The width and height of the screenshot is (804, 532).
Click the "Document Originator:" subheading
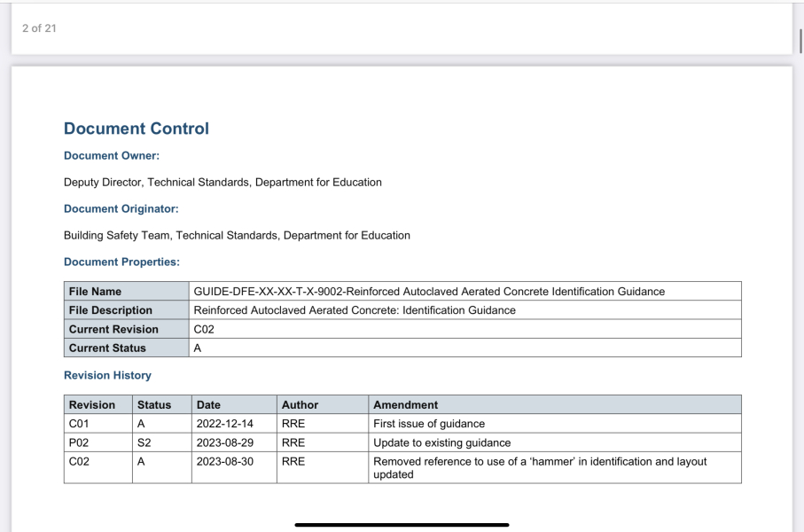point(121,209)
